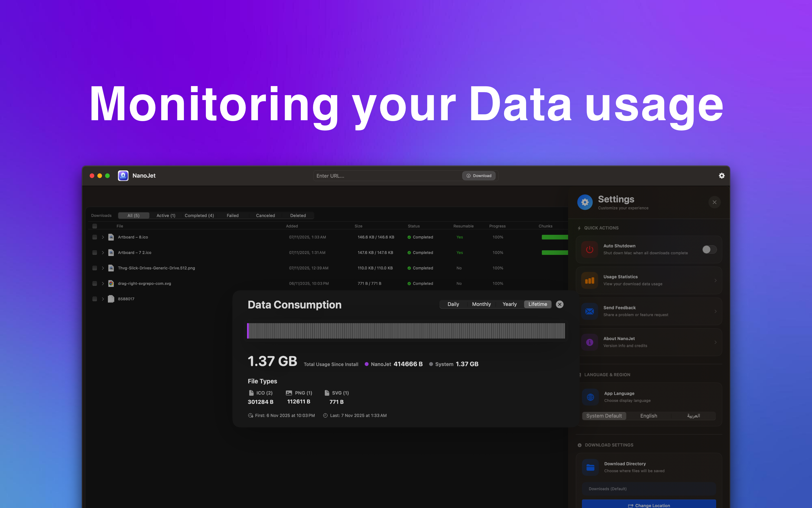The width and height of the screenshot is (812, 508).
Task: Click the Downloads (Default) path field
Action: pyautogui.click(x=649, y=489)
